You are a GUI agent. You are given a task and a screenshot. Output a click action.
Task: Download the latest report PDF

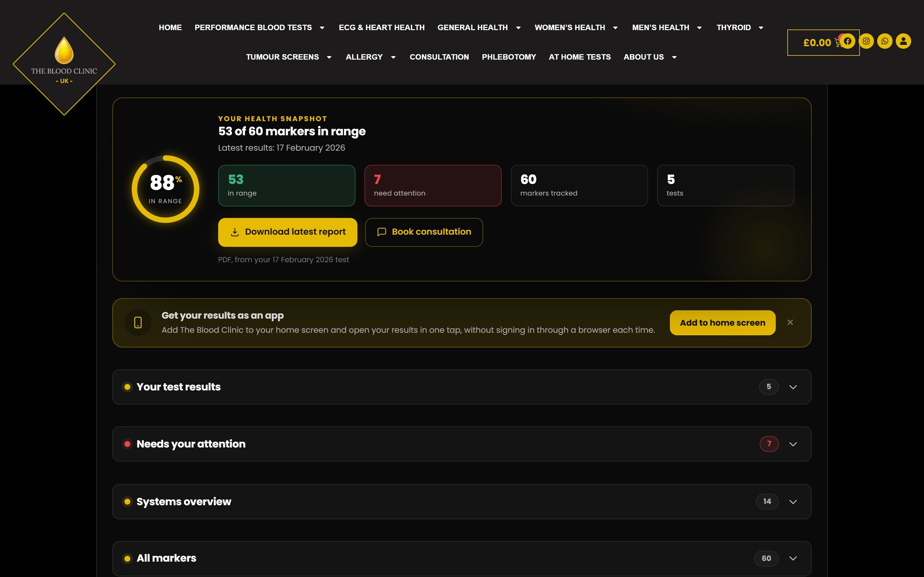[287, 232]
